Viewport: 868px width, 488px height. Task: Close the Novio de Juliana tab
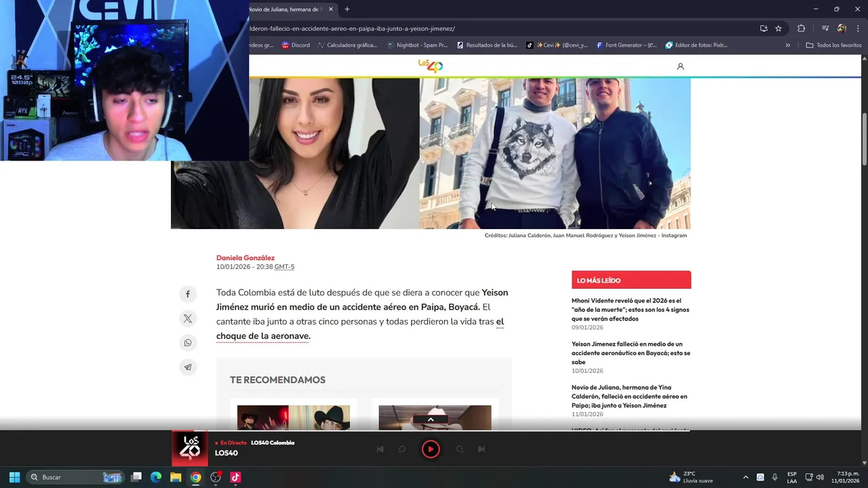point(331,9)
